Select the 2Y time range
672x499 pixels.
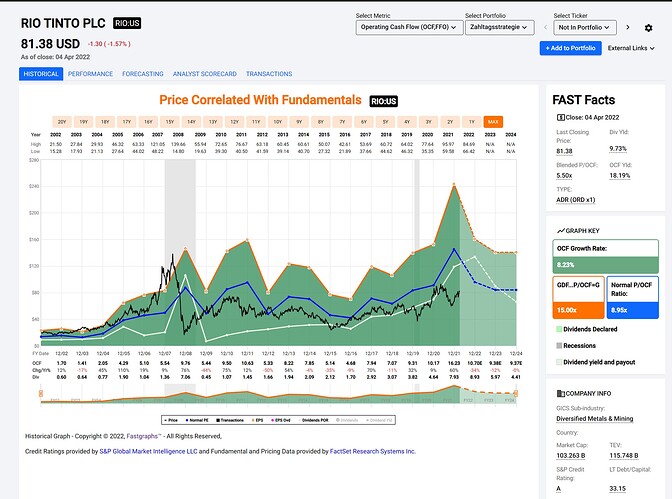[450, 122]
